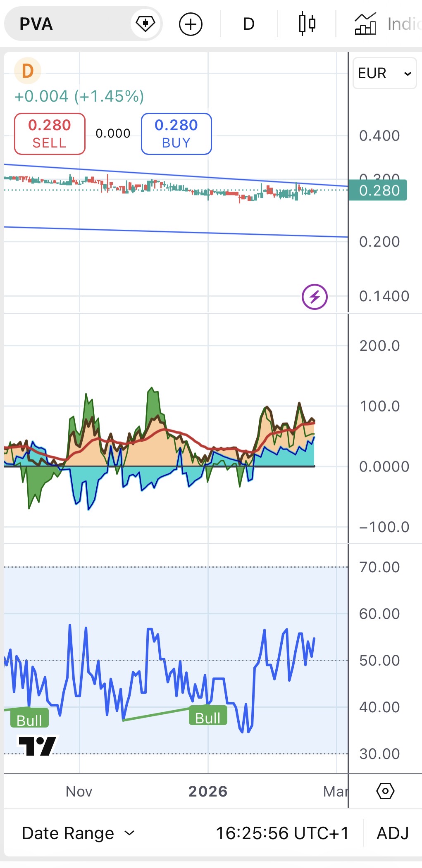Screen dimensions: 422x868
Task: Add a symbol with the plus circle icon
Action: tap(191, 24)
